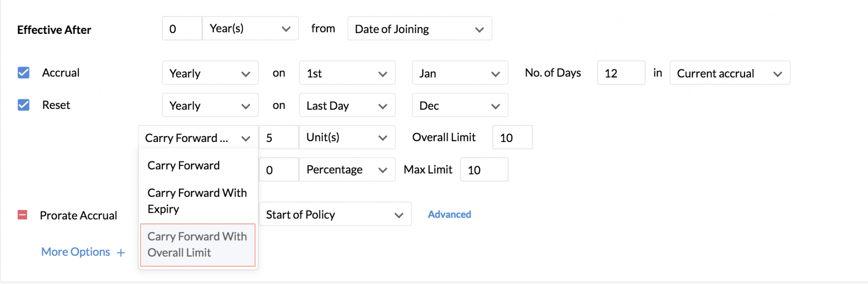Click the Overall Limit input field
The width and height of the screenshot is (868, 284).
tap(512, 138)
